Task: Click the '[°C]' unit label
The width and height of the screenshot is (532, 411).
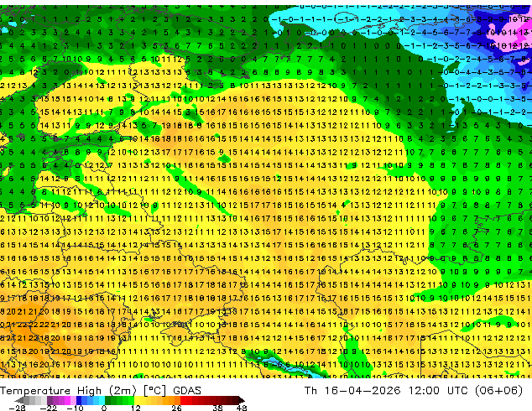Action: [x=154, y=391]
